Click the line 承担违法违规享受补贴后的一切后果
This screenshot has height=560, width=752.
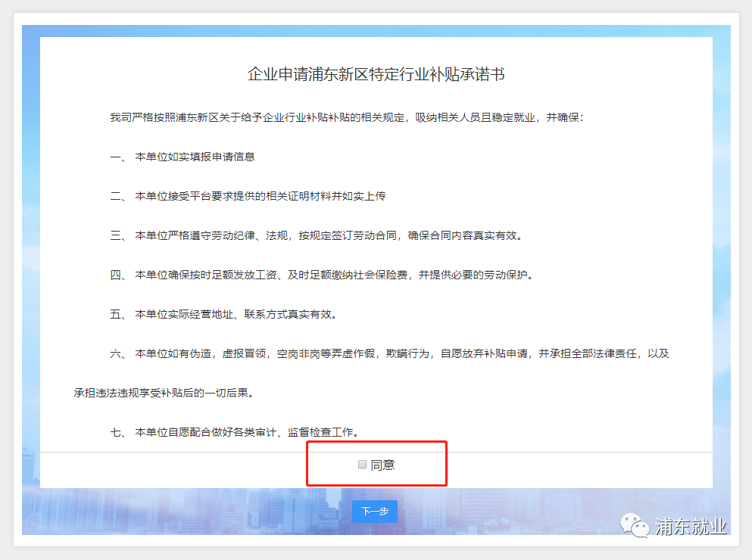coord(164,394)
